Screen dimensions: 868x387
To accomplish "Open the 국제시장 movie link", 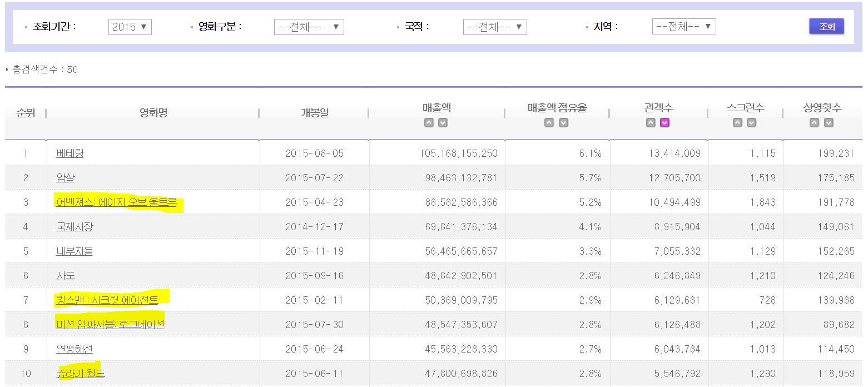I will click(x=75, y=227).
